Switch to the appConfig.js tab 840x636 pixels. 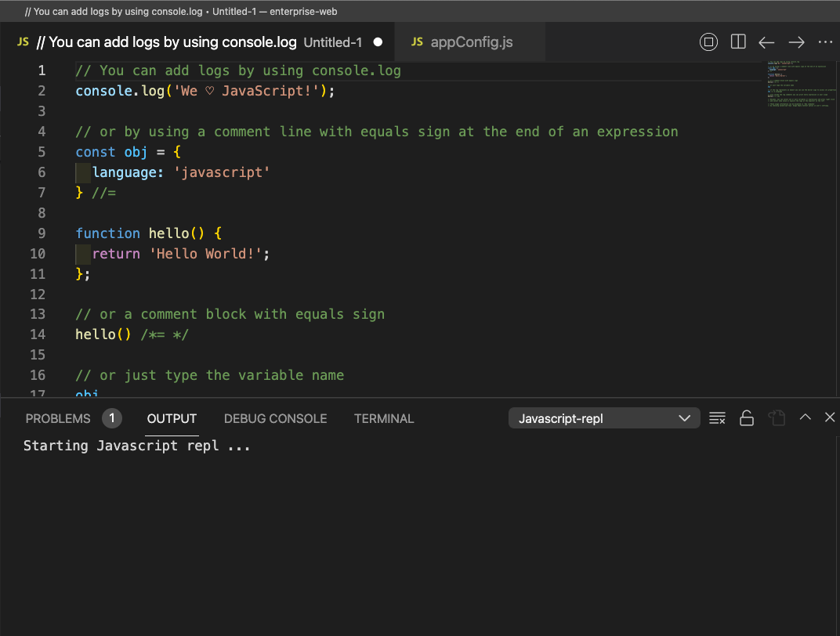(x=470, y=42)
